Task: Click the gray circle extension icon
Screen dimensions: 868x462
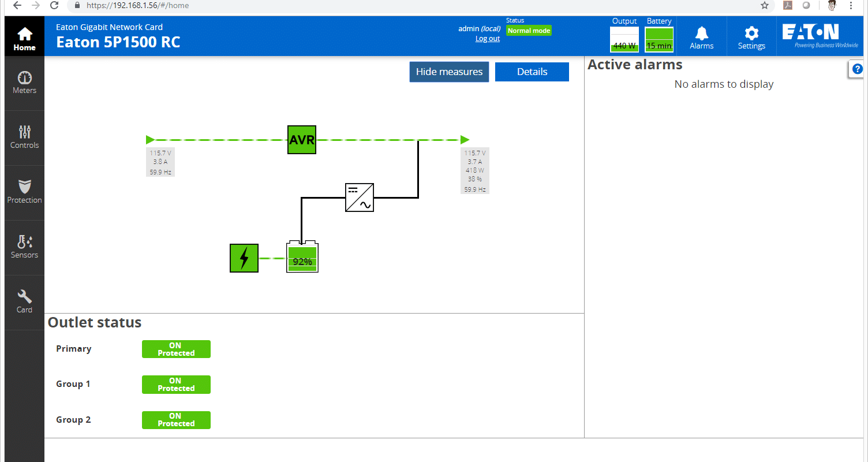Action: [806, 5]
